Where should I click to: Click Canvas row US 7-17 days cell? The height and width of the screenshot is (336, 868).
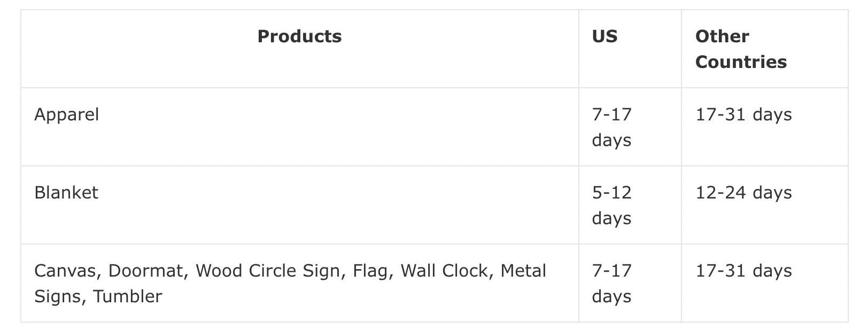(x=630, y=283)
